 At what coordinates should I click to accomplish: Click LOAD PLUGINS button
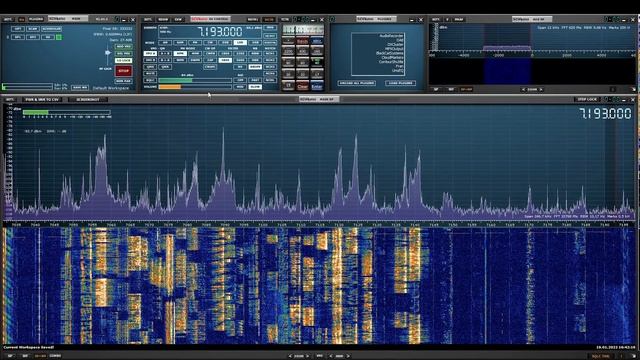(400, 83)
